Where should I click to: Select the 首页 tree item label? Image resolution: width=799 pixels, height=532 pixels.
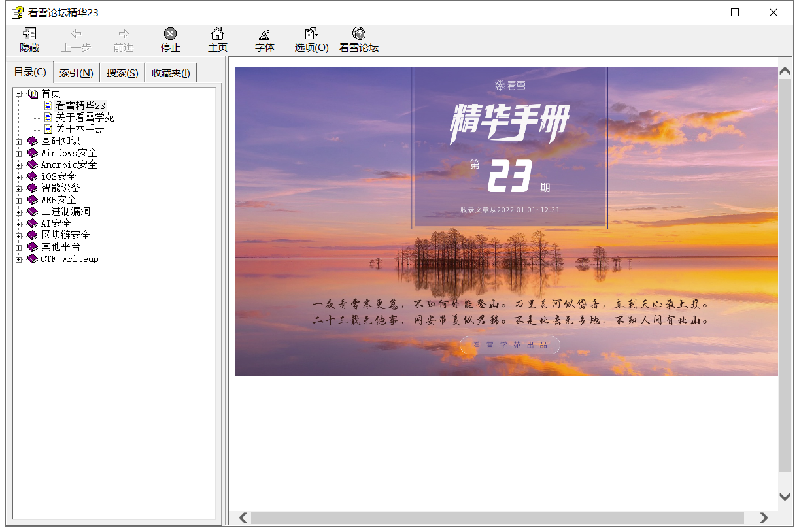pyautogui.click(x=51, y=93)
